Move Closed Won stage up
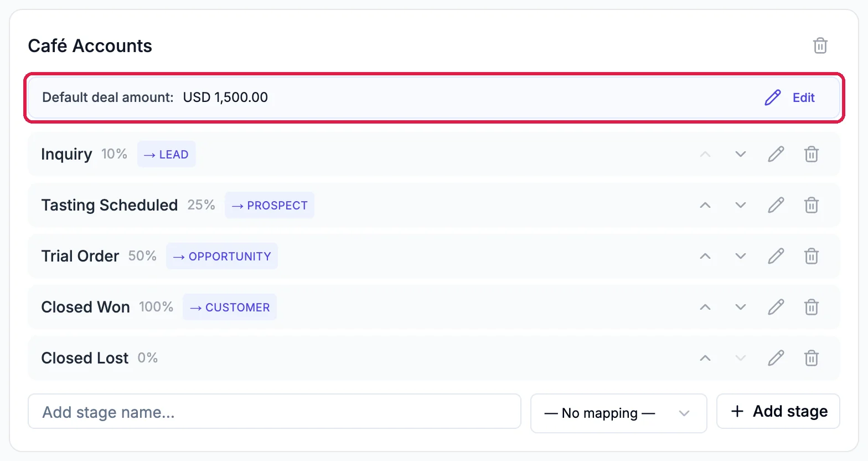This screenshot has height=461, width=868. tap(705, 307)
